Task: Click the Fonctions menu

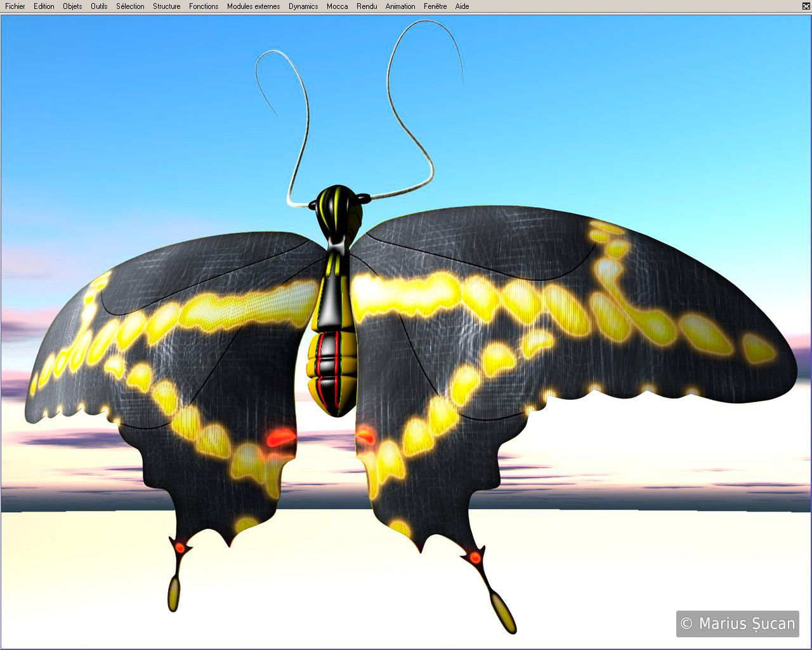Action: pos(204,6)
